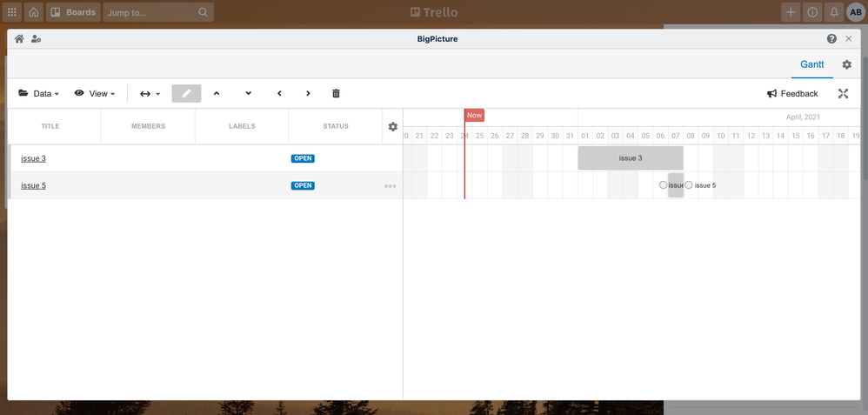This screenshot has height=415, width=868.
Task: Click day 15 in the timeline header
Action: (796, 136)
